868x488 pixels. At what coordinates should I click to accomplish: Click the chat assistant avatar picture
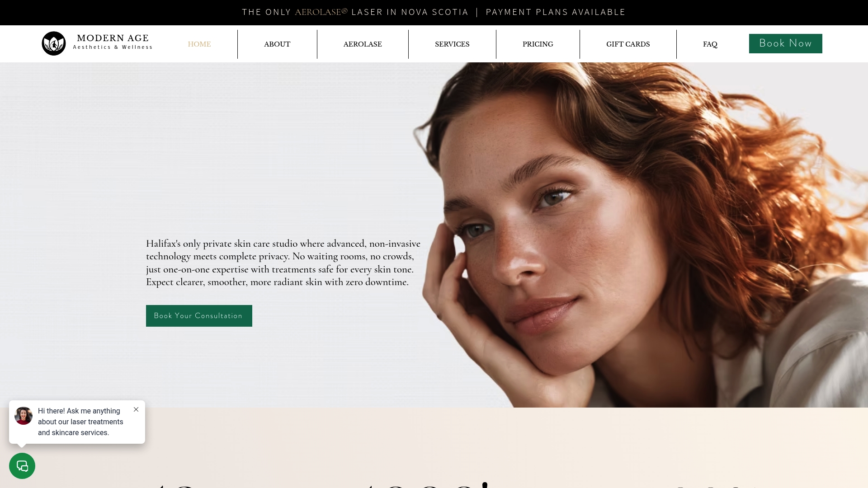coord(24,416)
